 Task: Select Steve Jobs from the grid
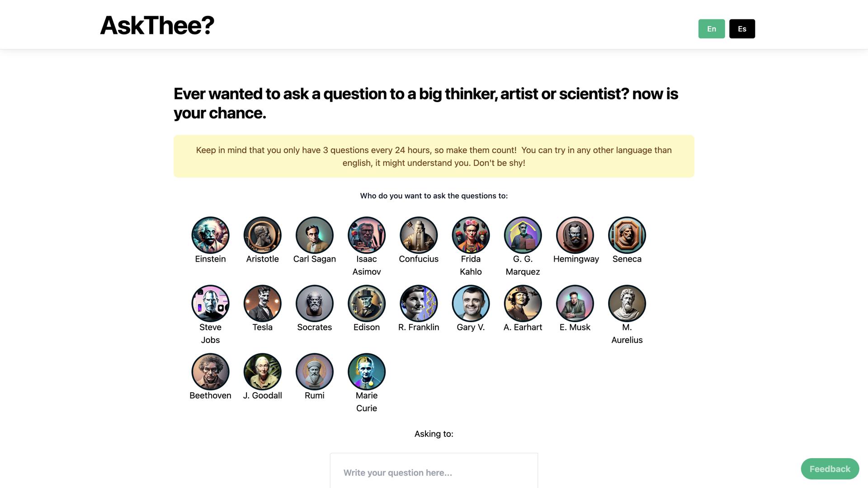(210, 303)
